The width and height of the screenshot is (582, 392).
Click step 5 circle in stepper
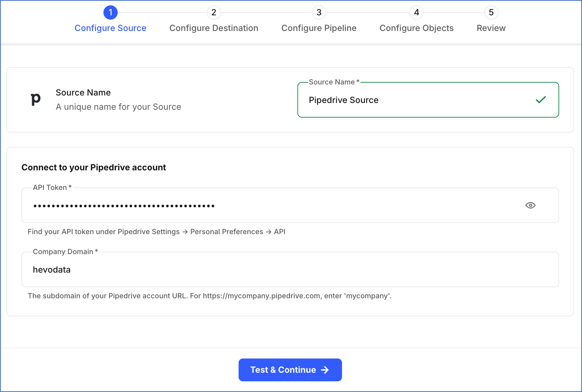(x=491, y=12)
